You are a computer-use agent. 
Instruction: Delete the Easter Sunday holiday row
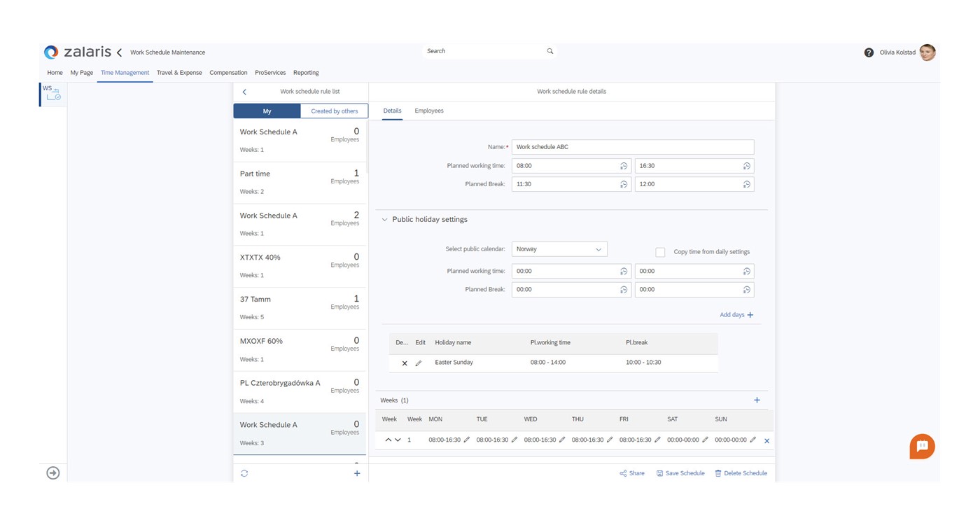point(405,363)
